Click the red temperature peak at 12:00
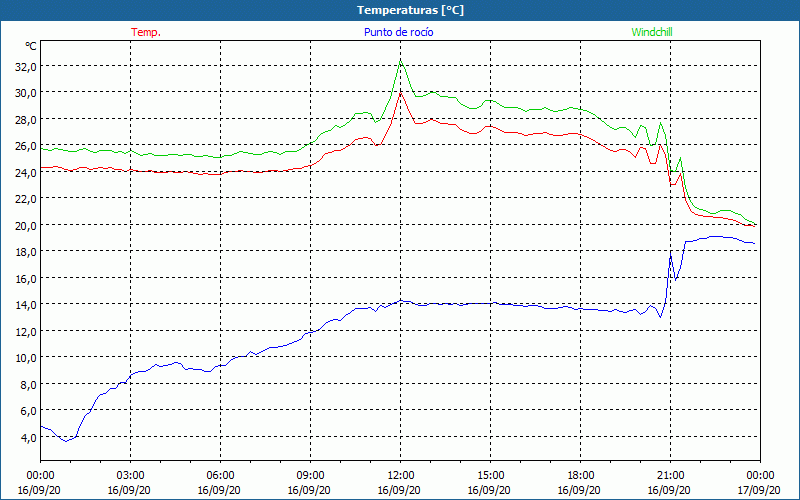This screenshot has width=800, height=500. pyautogui.click(x=401, y=93)
